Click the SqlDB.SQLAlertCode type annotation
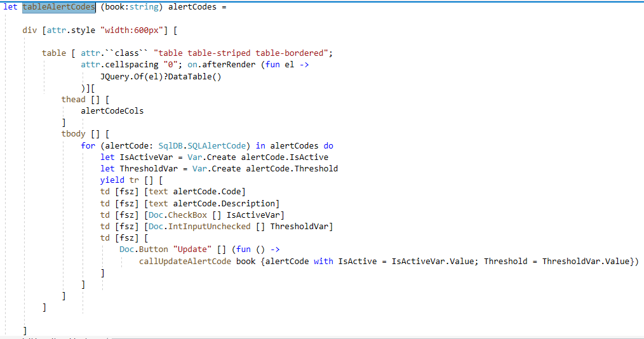 coord(202,146)
